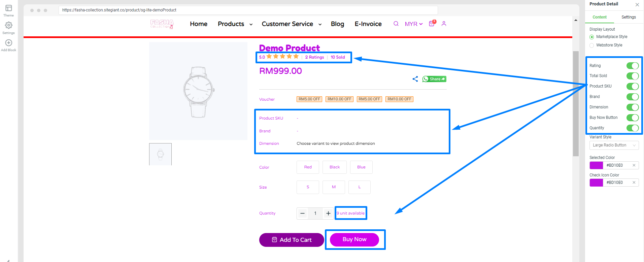Image resolution: width=644 pixels, height=262 pixels.
Task: Open the Theme panel icon
Action: tap(9, 8)
